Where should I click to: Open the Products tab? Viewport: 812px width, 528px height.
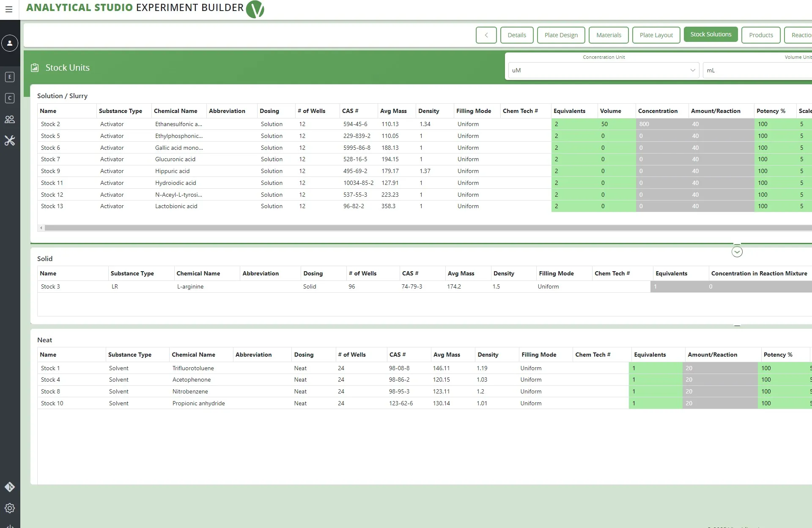[760, 35]
